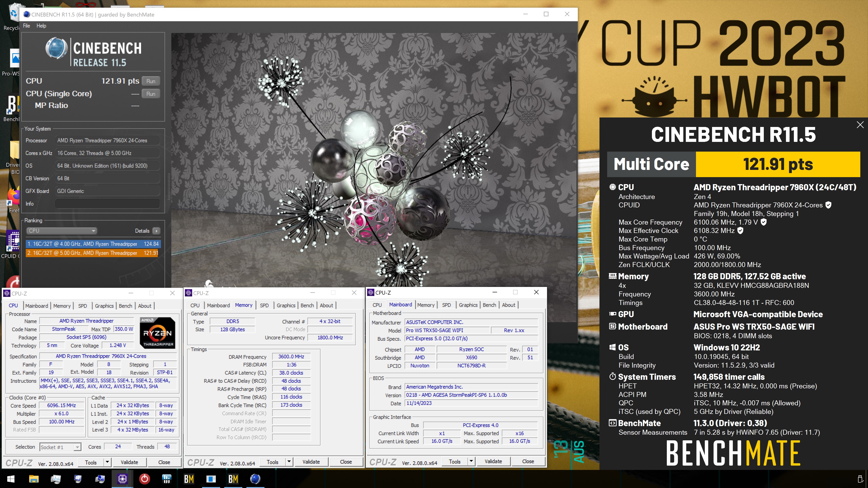Click Close in the Memory-tab CPU-Z window
The height and width of the screenshot is (488, 868).
[346, 462]
